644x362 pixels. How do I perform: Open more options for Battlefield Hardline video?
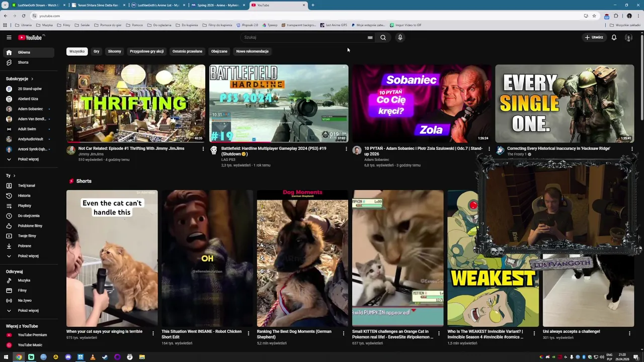pos(346,149)
